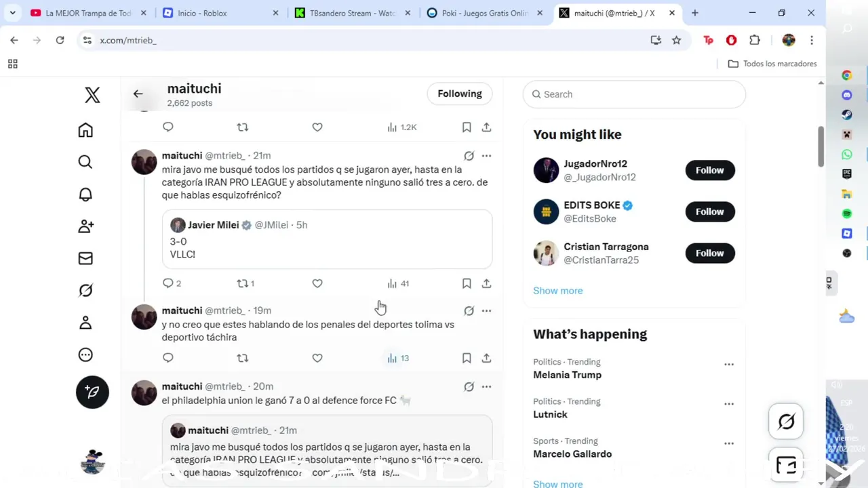Open X Home from sidebar

[x=85, y=130]
